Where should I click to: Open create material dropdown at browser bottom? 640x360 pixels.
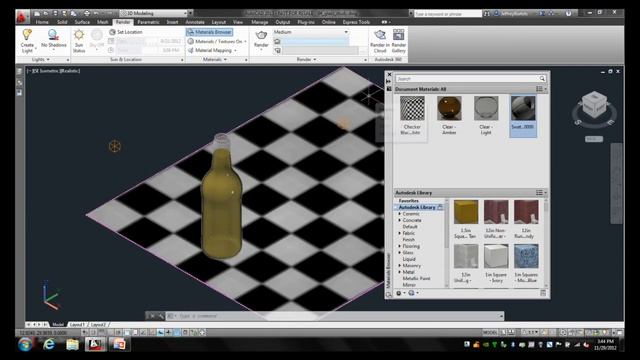click(400, 293)
